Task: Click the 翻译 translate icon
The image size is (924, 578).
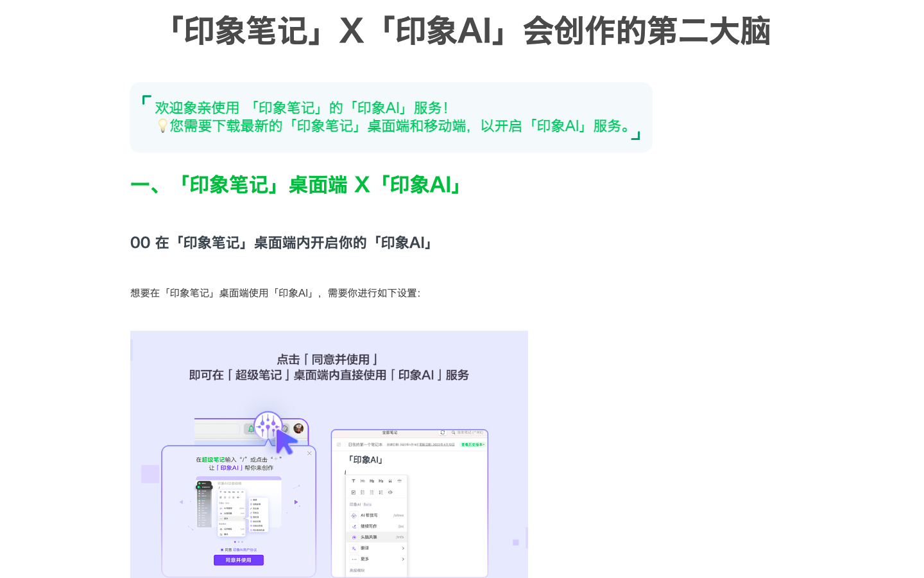Action: [x=354, y=548]
